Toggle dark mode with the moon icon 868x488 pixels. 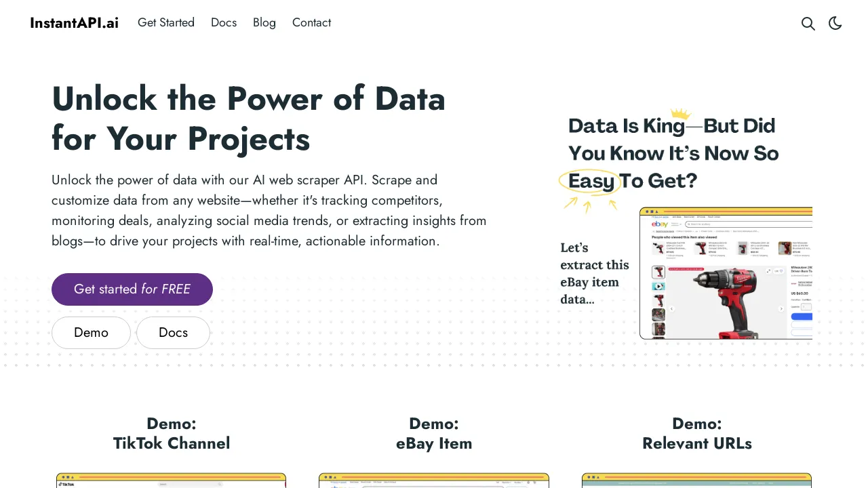835,23
